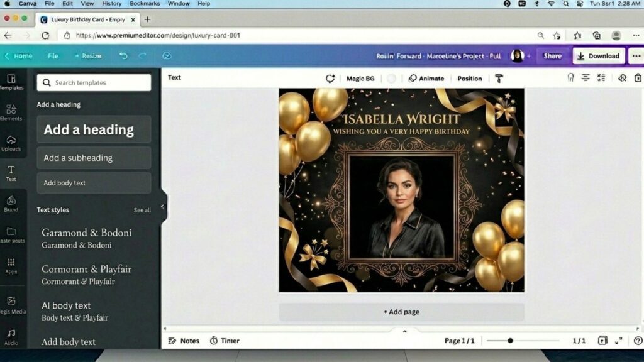Select the Text sidebar tool
The width and height of the screenshot is (644, 362).
pyautogui.click(x=11, y=173)
